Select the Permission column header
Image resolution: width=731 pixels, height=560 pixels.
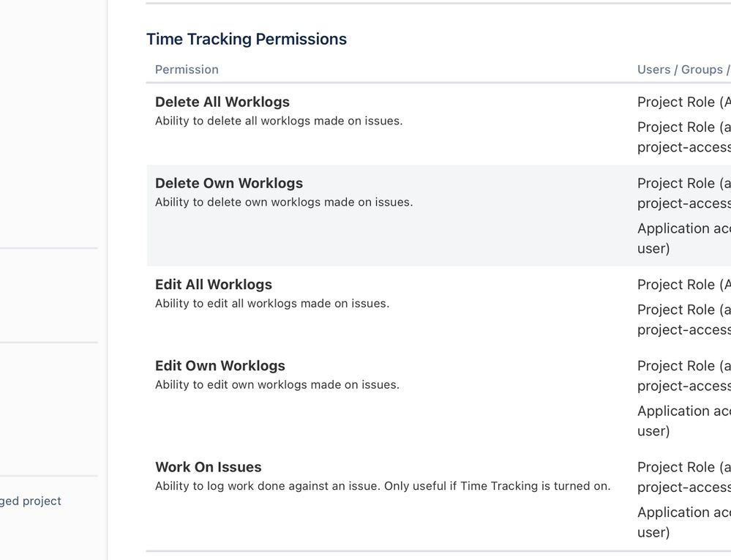[187, 70]
